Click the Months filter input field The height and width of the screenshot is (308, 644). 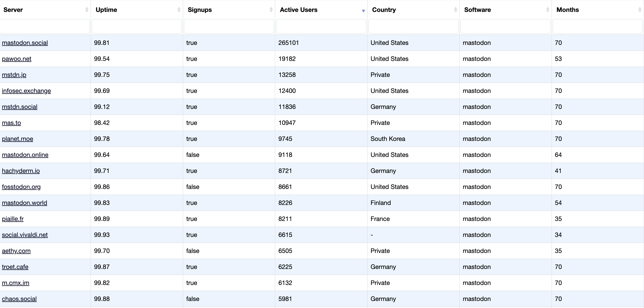pyautogui.click(x=597, y=26)
